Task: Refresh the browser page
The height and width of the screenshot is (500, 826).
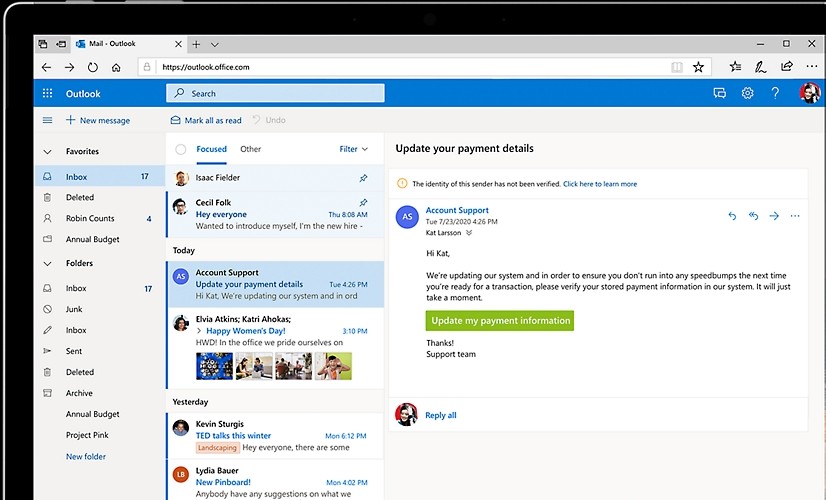Action: (93, 67)
